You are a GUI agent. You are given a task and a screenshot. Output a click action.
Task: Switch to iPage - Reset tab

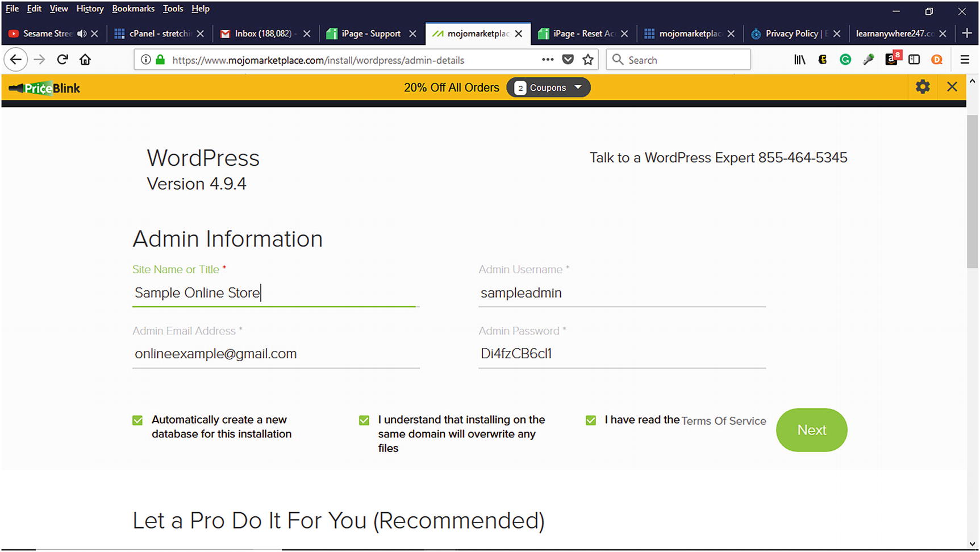(584, 34)
